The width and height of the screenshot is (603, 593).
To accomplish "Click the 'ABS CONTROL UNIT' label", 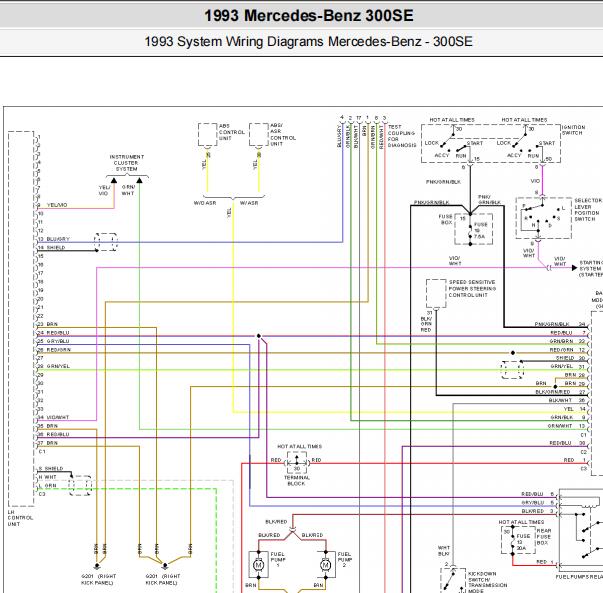I will point(232,132).
